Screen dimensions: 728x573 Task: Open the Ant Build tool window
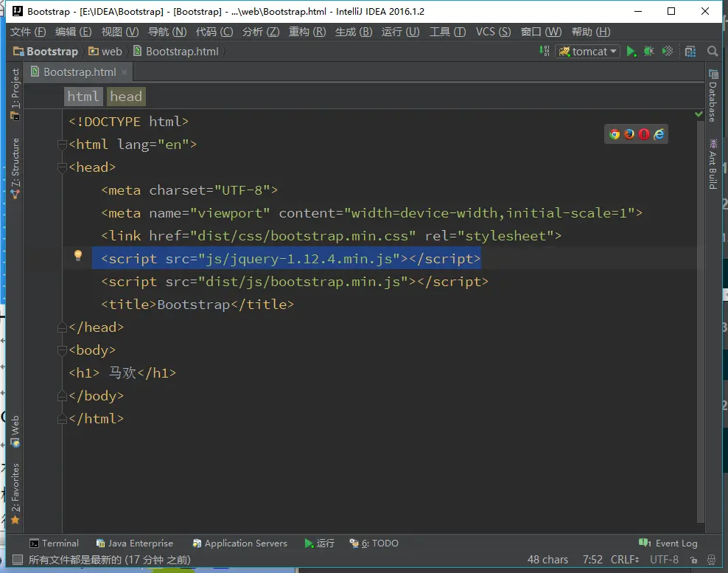pyautogui.click(x=713, y=164)
